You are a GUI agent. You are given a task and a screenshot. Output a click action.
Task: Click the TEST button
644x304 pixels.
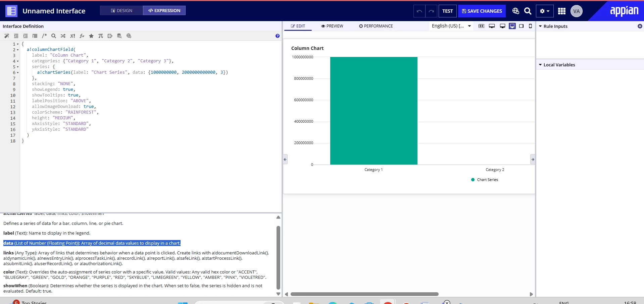[x=447, y=11]
